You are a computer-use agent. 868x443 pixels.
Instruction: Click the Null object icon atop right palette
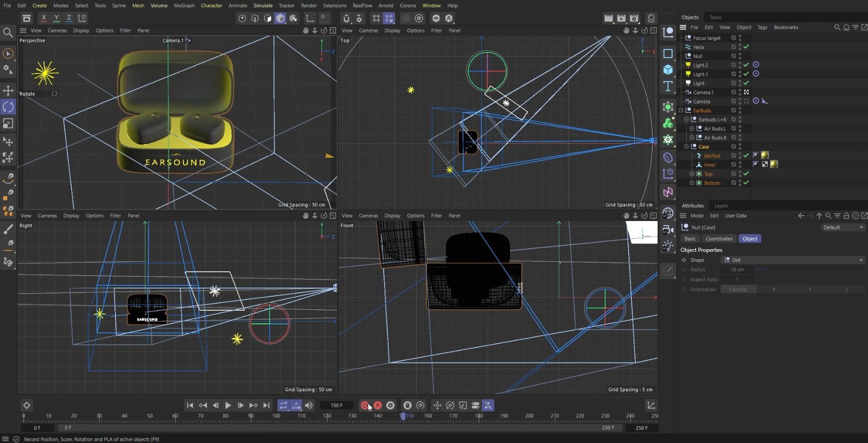tap(668, 32)
